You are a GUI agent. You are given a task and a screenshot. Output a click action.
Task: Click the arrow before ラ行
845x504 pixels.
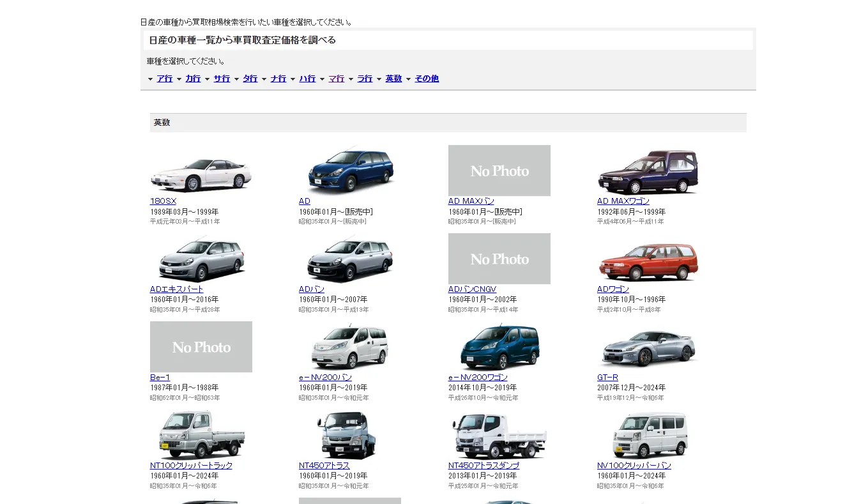coord(351,79)
